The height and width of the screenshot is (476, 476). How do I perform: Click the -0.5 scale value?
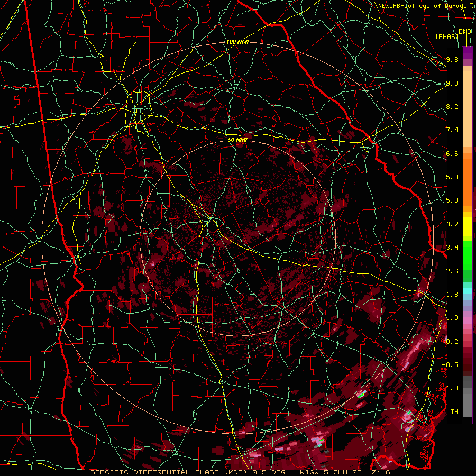(450, 365)
